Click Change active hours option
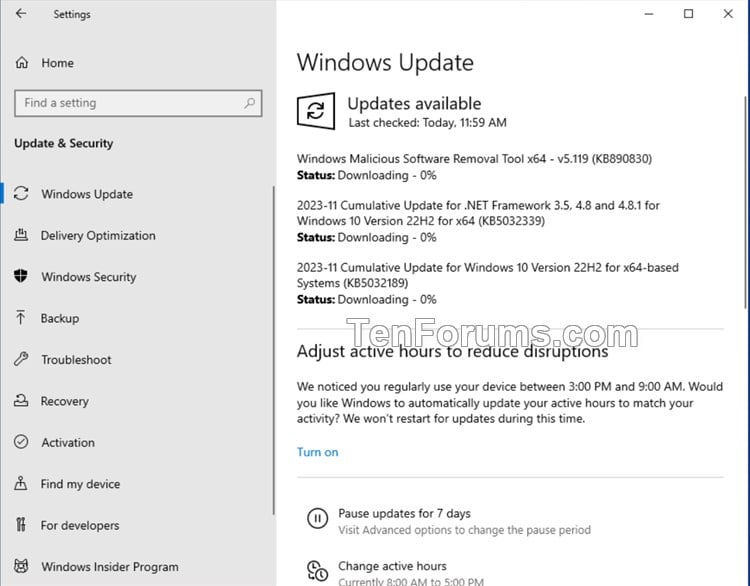The width and height of the screenshot is (750, 586). click(392, 566)
